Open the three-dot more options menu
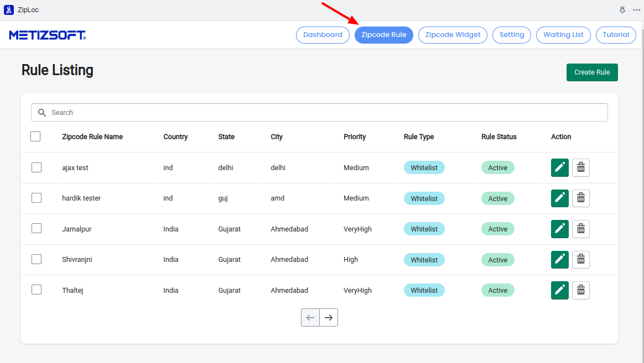The height and width of the screenshot is (363, 644). (636, 10)
